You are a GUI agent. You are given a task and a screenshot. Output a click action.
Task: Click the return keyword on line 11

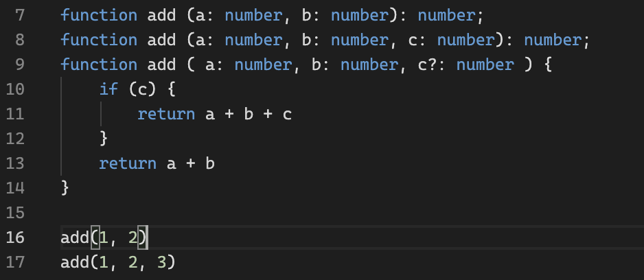(166, 114)
